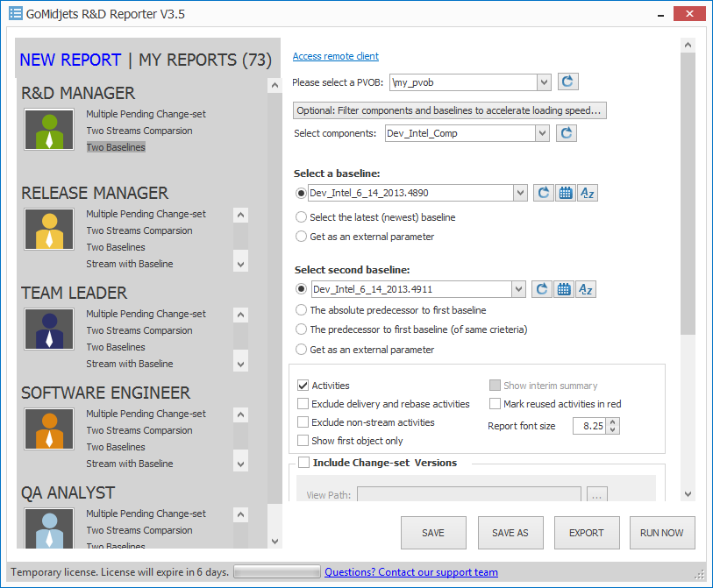Click the A-Z sort icon for first baseline

click(x=588, y=193)
